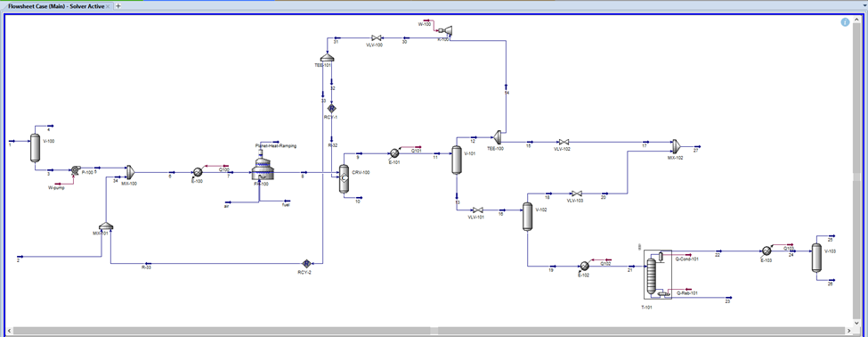Click stream label 10 below CRV-100
Screen dimensions: 868x337
pos(358,201)
